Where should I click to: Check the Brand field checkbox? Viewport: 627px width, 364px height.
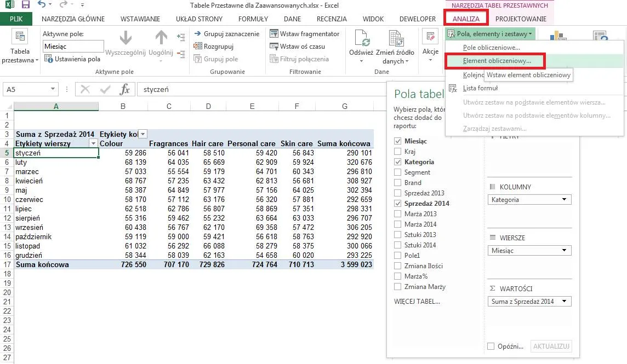[397, 183]
